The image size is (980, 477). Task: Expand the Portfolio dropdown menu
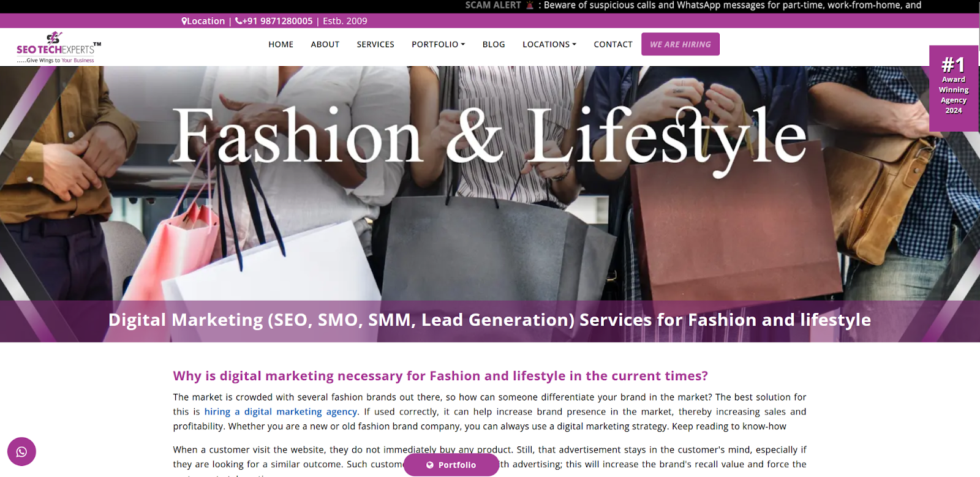coord(439,44)
